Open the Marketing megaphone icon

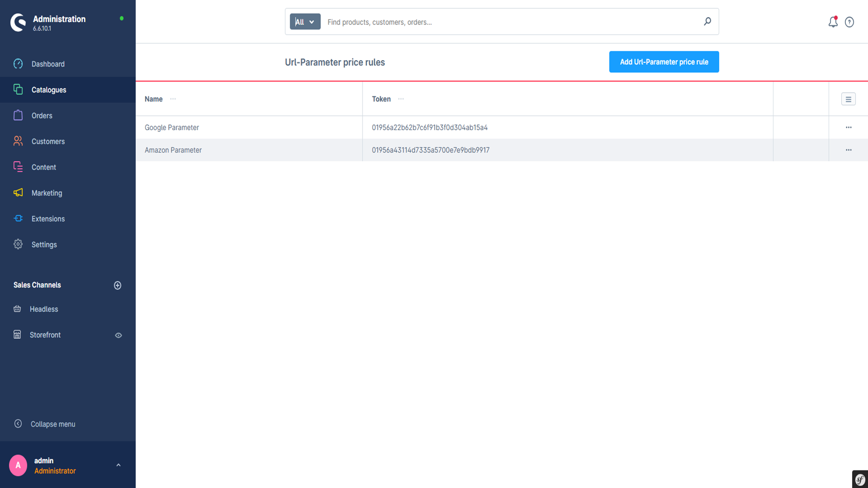pyautogui.click(x=18, y=192)
